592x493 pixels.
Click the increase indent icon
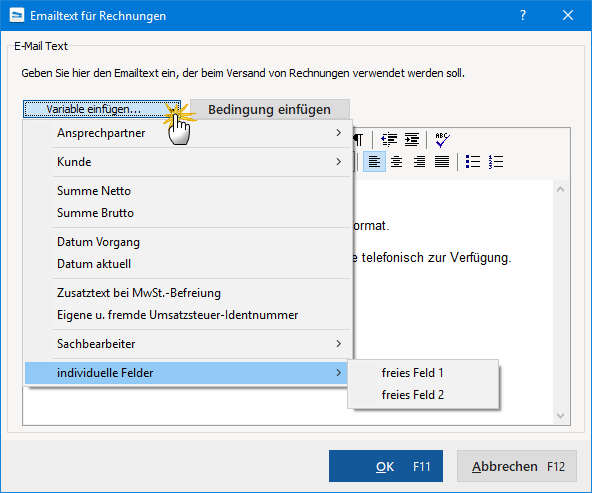[x=412, y=140]
